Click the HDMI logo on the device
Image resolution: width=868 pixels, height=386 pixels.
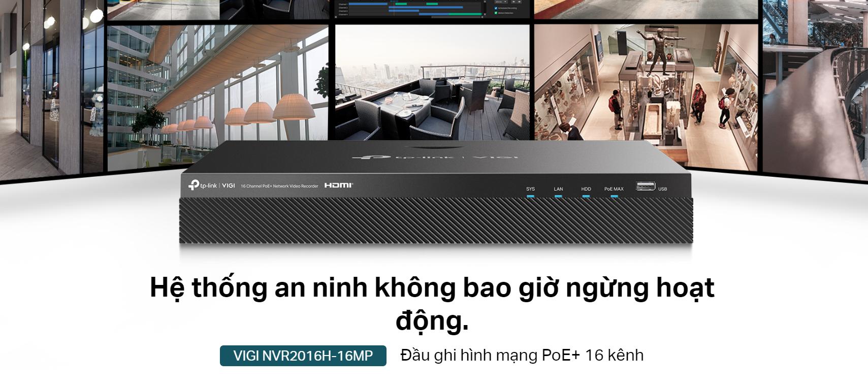(338, 185)
